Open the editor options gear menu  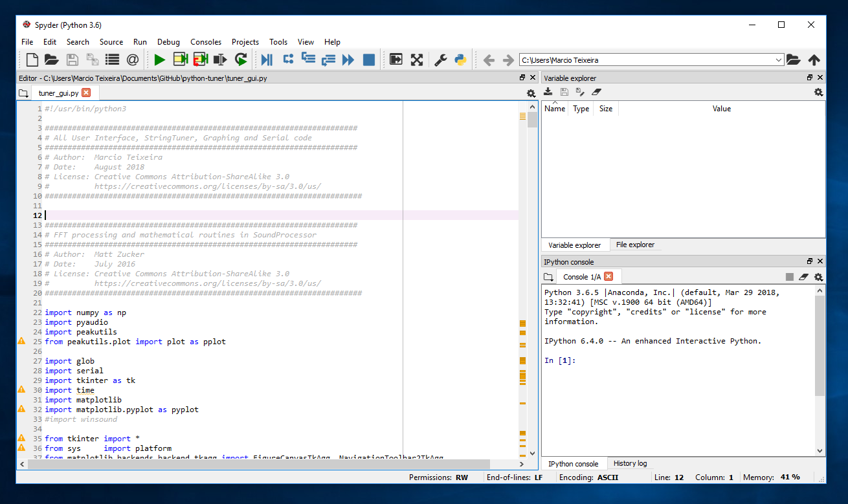coord(531,93)
